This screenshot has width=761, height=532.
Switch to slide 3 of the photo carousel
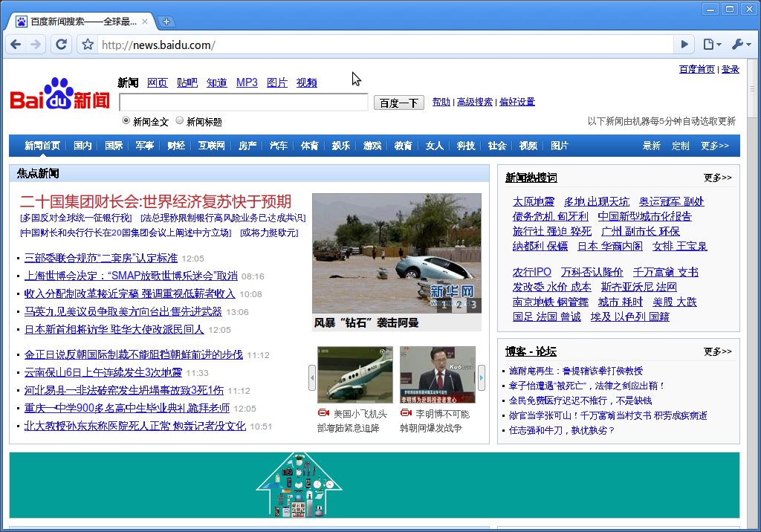coord(473,305)
